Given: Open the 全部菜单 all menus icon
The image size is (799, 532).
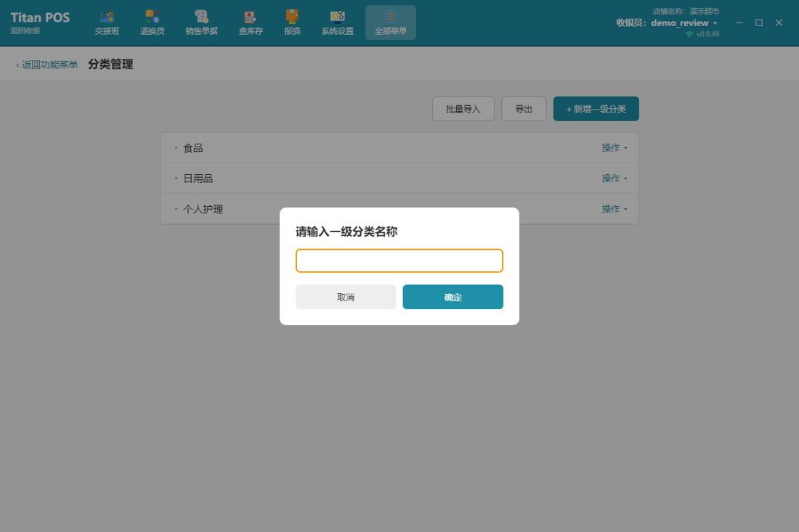Looking at the screenshot, I should click(x=391, y=23).
